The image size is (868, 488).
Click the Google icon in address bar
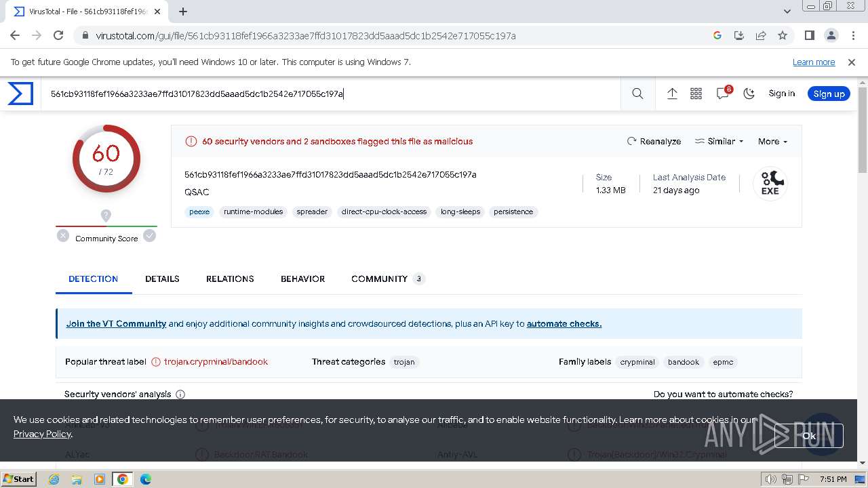tap(717, 35)
